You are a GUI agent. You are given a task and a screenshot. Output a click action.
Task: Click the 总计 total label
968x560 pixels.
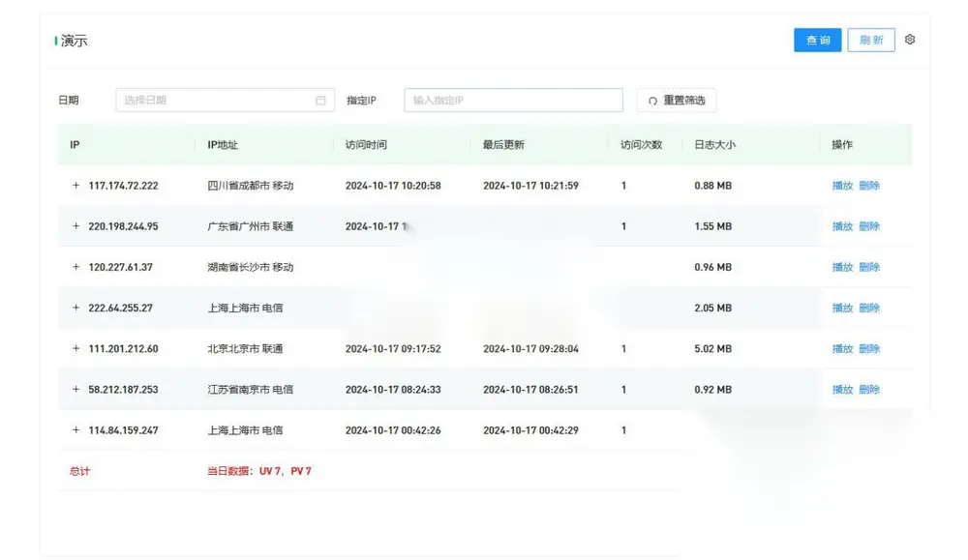pos(79,471)
